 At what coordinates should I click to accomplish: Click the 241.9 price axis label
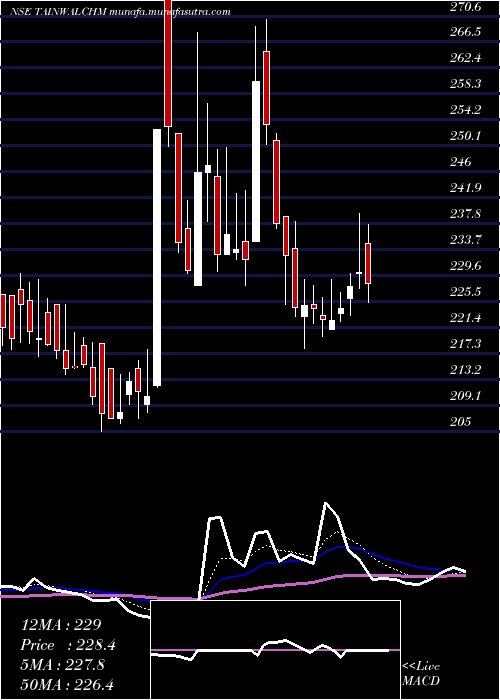click(x=465, y=188)
